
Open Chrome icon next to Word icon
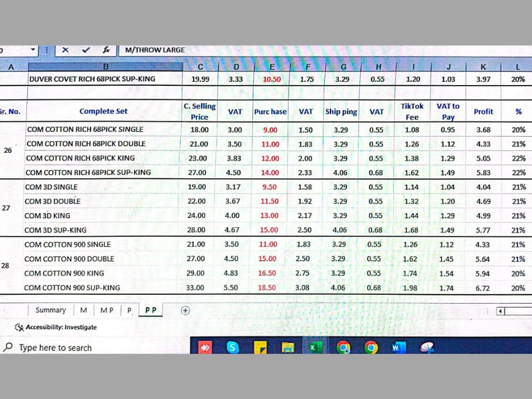[371, 347]
